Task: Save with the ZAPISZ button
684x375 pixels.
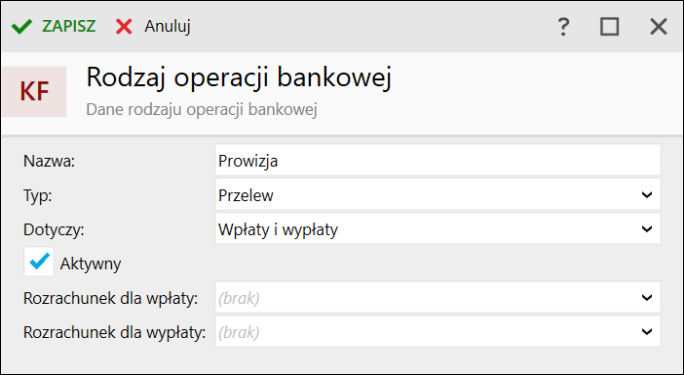Action: (68, 27)
